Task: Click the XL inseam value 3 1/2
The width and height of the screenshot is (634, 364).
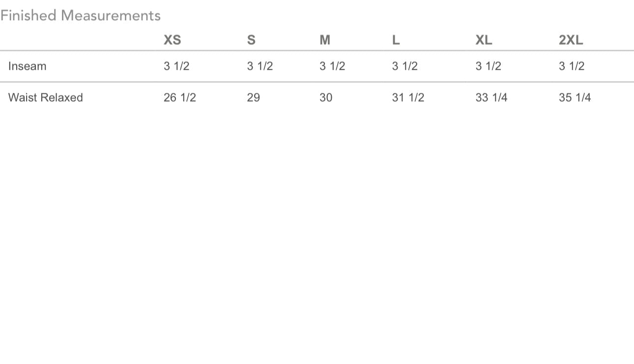Action: click(488, 66)
